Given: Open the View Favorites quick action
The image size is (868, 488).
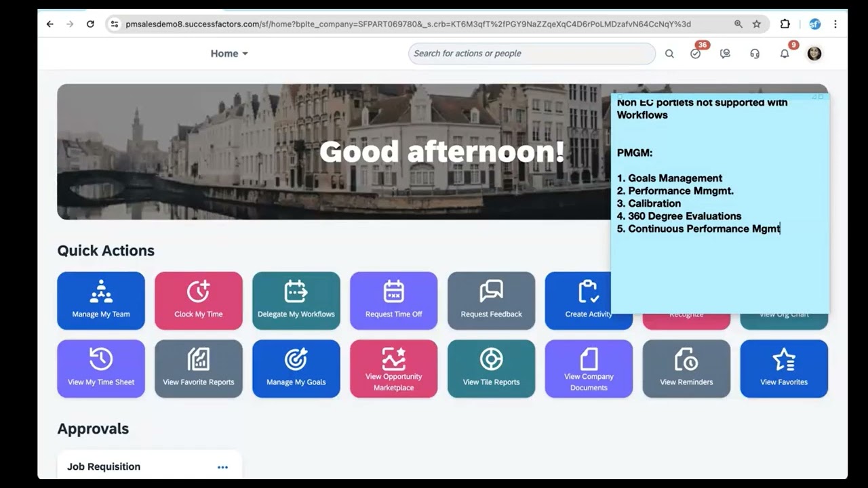Looking at the screenshot, I should (x=785, y=369).
